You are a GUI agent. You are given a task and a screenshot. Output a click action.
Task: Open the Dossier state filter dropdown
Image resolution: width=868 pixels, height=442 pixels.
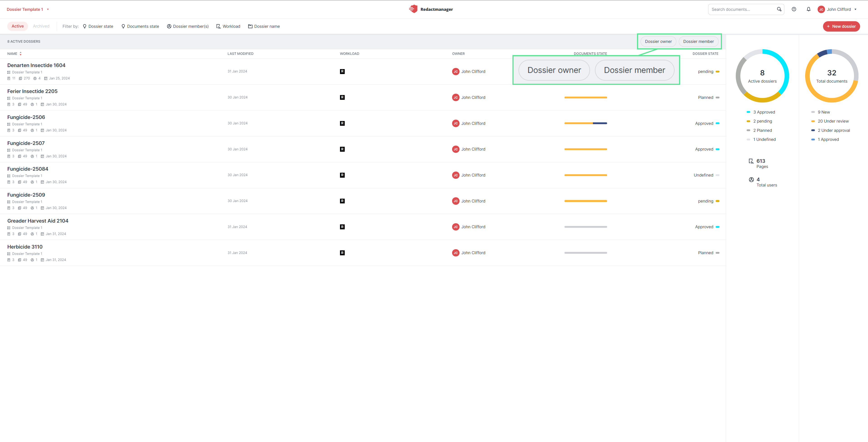click(x=98, y=26)
